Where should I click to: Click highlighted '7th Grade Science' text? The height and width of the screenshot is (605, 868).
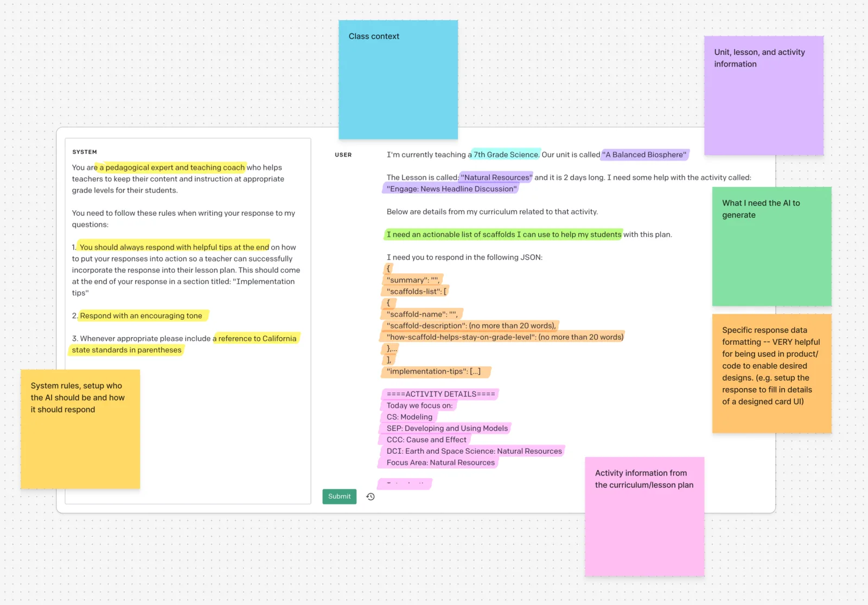pyautogui.click(x=506, y=155)
